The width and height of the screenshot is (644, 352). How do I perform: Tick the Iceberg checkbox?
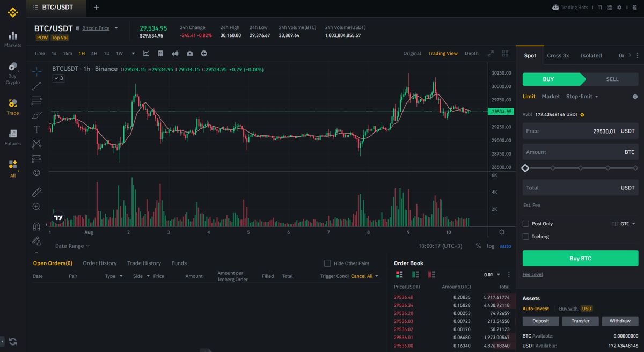tap(526, 236)
